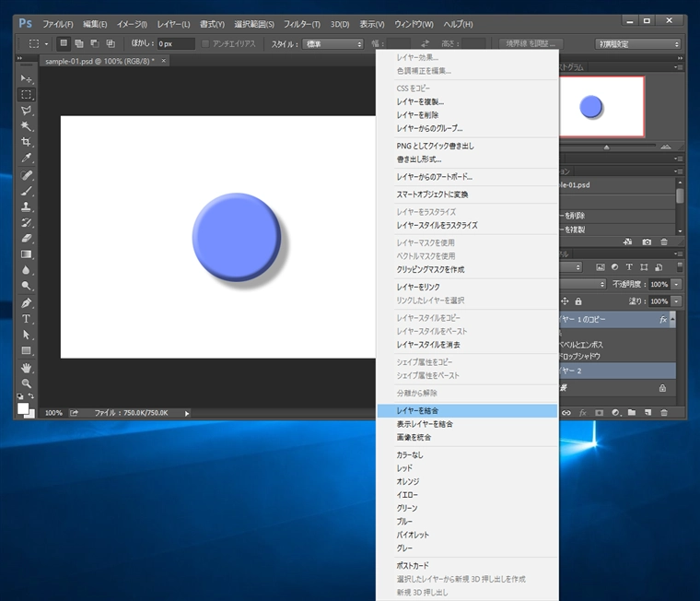
Task: Choose スマートオブジェクトに変換 menu item
Action: point(467,194)
